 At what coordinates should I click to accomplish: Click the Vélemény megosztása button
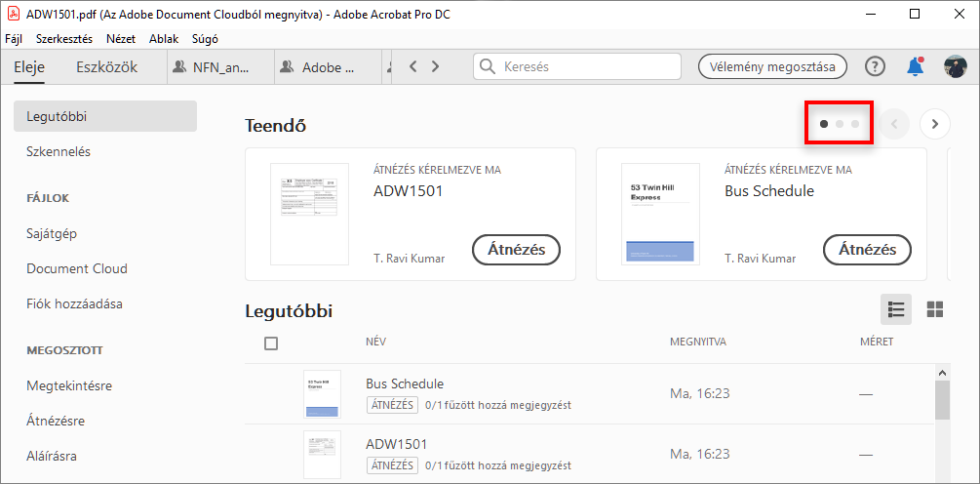click(772, 66)
